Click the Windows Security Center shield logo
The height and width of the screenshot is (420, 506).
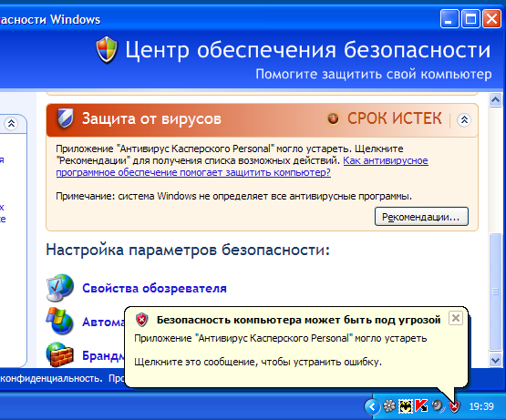(107, 50)
